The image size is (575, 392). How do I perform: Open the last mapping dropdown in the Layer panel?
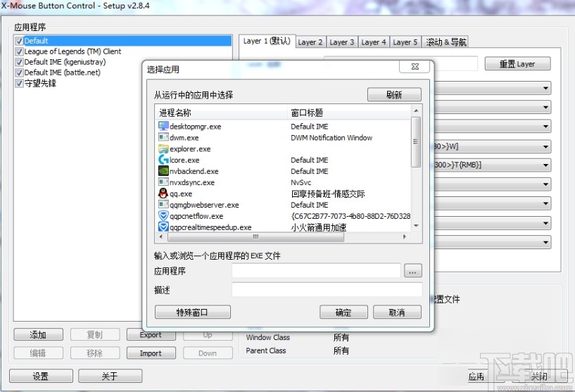(545, 242)
